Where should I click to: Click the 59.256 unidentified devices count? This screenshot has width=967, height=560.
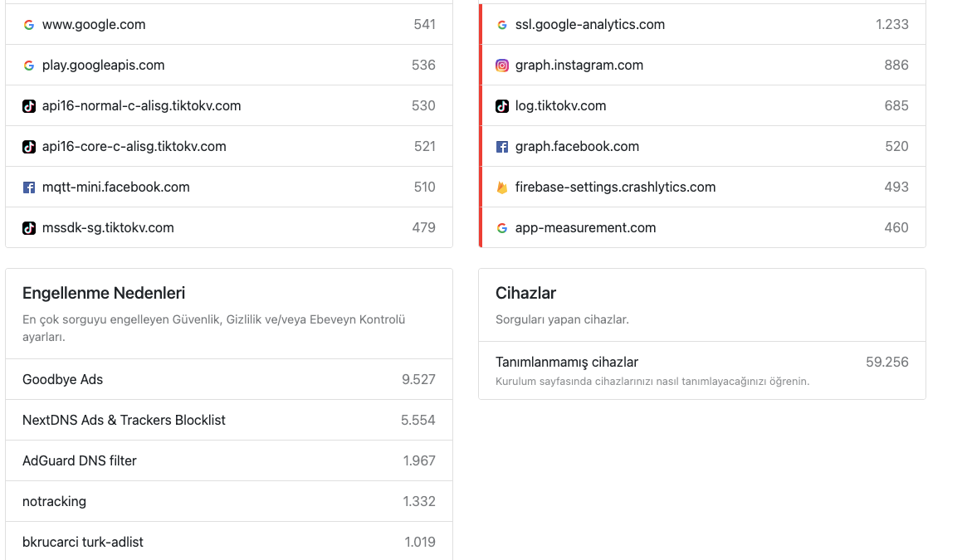pyautogui.click(x=887, y=363)
